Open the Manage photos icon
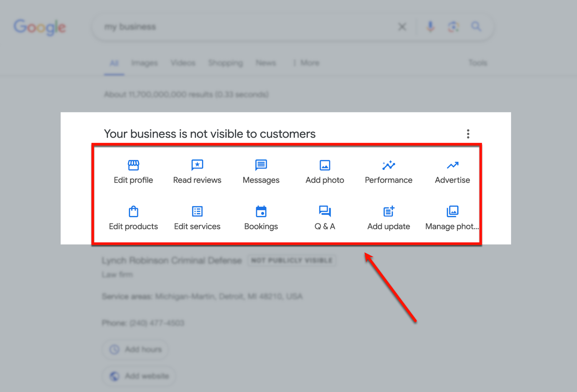Image resolution: width=577 pixels, height=392 pixels. coord(452,211)
